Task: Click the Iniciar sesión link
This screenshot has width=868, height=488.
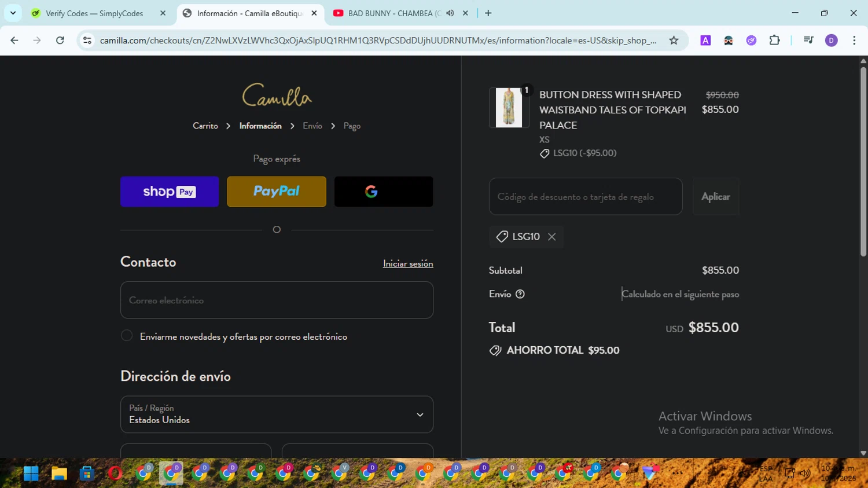Action: (408, 263)
